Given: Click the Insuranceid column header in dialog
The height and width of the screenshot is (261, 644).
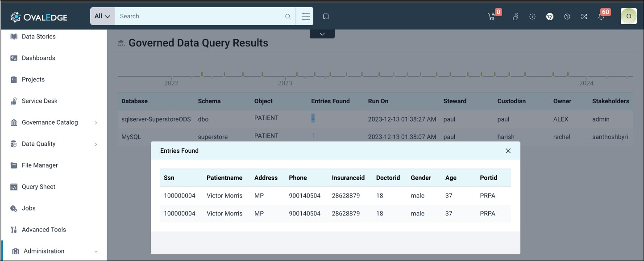Looking at the screenshot, I should click(x=348, y=177).
